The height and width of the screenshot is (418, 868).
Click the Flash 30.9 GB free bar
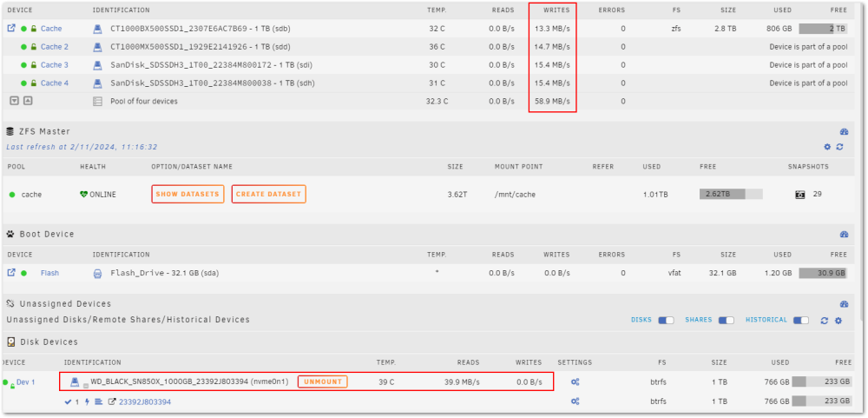(823, 273)
